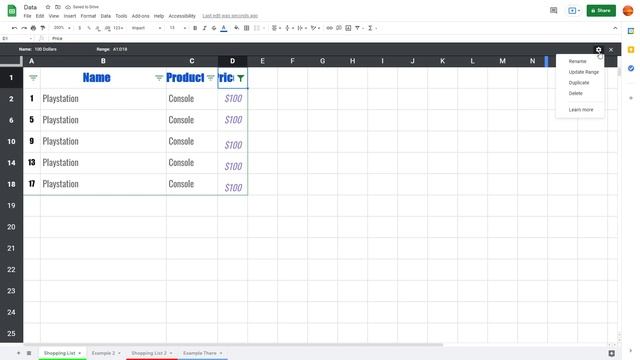Insert a link from toolbar
Screen dimensions: 640x360
329,28
